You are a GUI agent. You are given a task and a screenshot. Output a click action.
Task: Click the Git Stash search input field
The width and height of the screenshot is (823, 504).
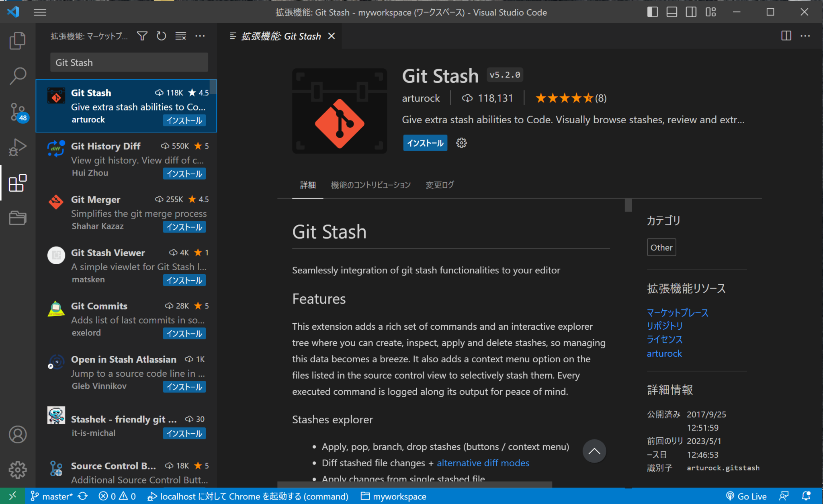pyautogui.click(x=128, y=62)
